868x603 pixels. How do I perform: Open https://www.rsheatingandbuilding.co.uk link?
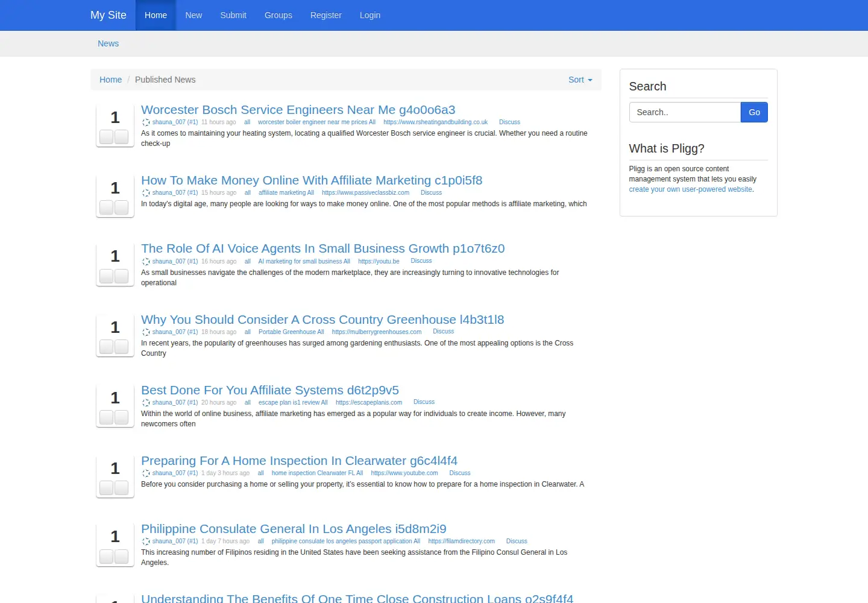(436, 122)
